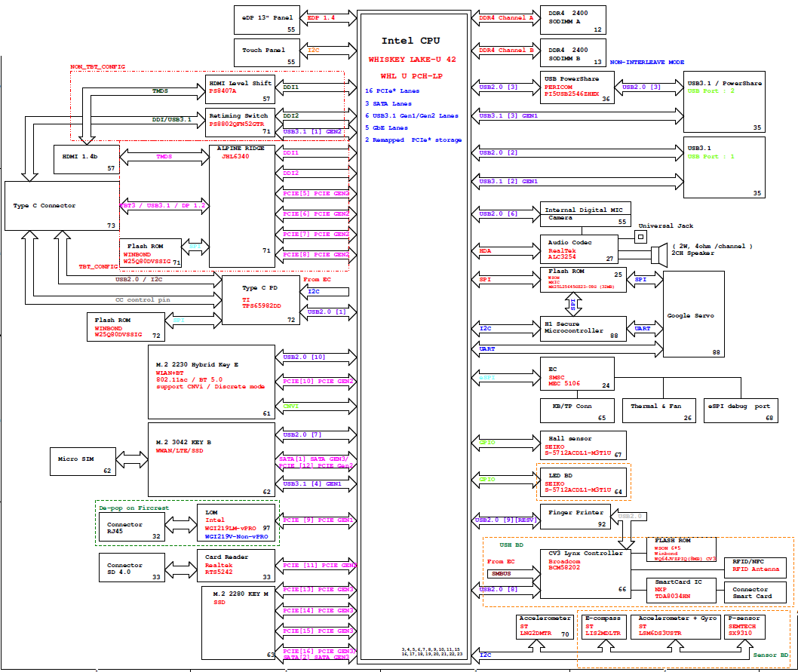Select the M.2 3042 KEY B block

click(212, 460)
